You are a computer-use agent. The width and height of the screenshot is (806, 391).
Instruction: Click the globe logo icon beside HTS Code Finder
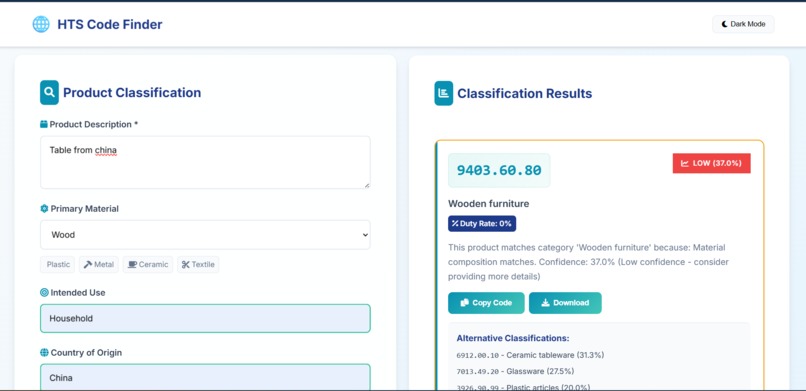coord(41,24)
